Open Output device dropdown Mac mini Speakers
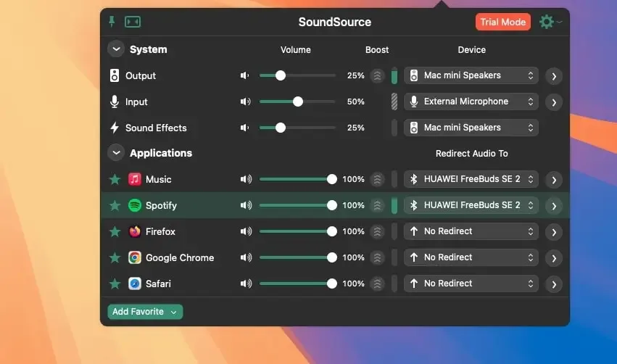This screenshot has height=364, width=617. pos(471,75)
